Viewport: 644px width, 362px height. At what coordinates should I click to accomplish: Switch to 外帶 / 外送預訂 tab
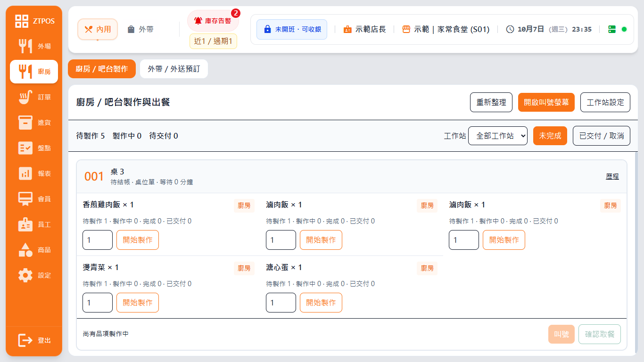174,69
